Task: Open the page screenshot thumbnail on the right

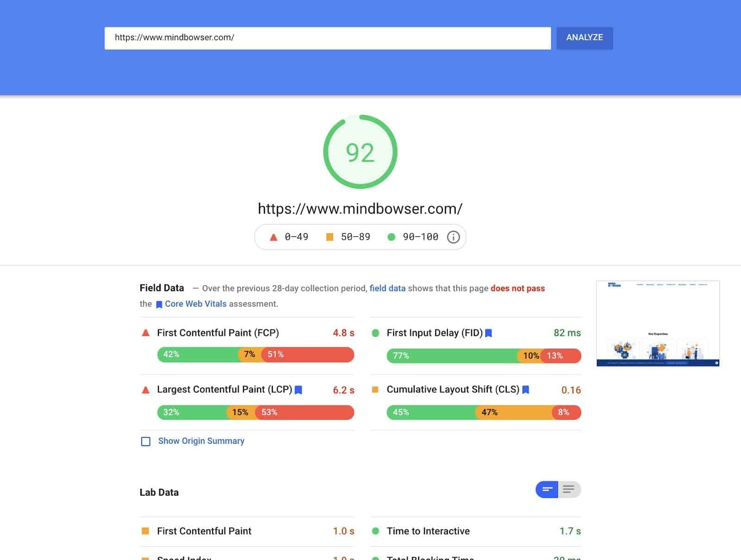Action: coord(658,323)
